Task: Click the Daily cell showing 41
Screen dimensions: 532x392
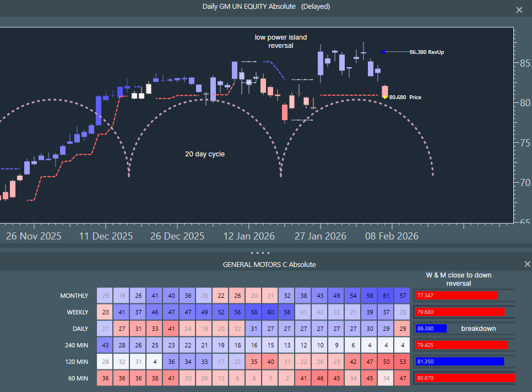Action: click(171, 329)
